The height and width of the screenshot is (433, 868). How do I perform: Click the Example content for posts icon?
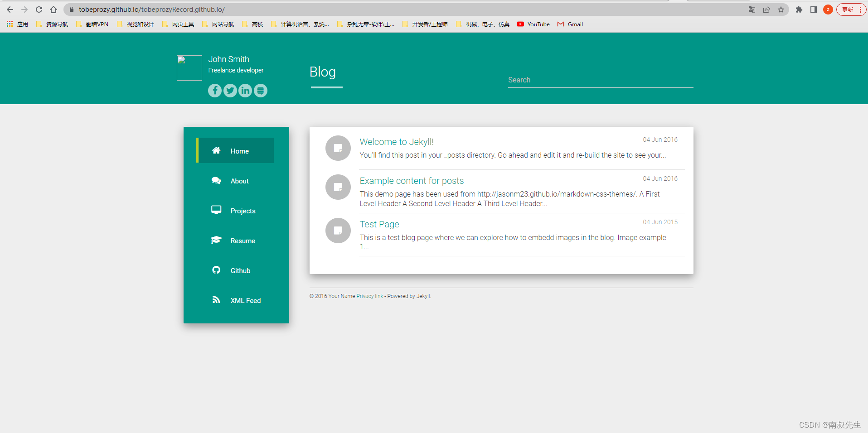[338, 187]
